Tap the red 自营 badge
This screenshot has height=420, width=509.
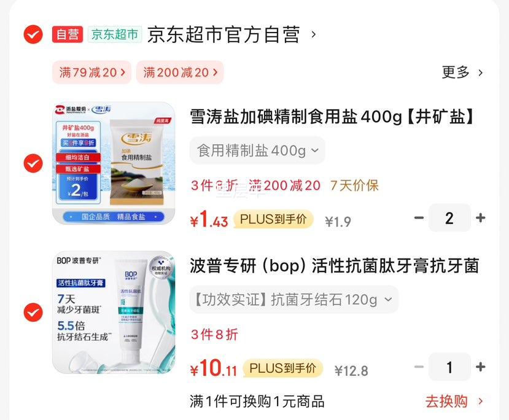(x=68, y=34)
